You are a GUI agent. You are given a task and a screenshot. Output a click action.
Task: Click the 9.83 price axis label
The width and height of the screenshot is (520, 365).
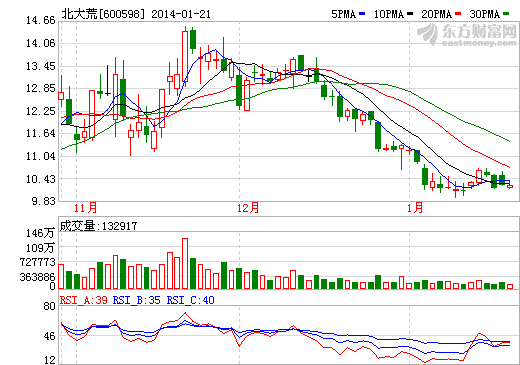click(x=43, y=201)
